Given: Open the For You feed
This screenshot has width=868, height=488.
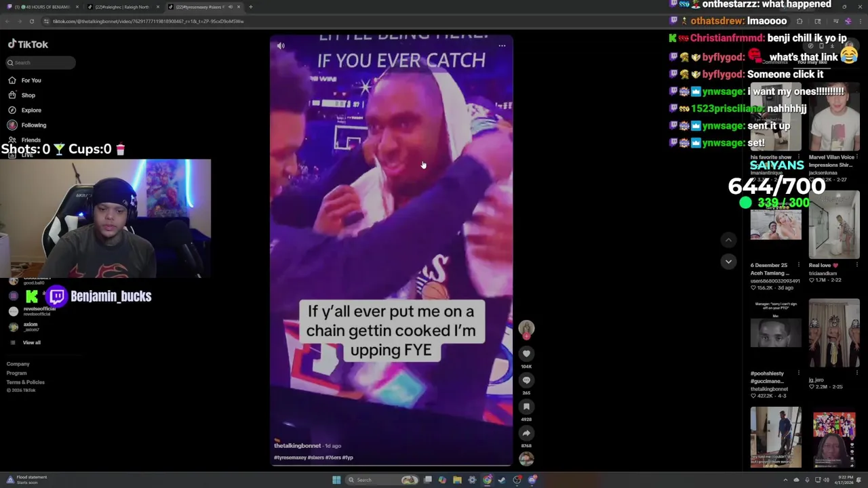Looking at the screenshot, I should 24,80.
